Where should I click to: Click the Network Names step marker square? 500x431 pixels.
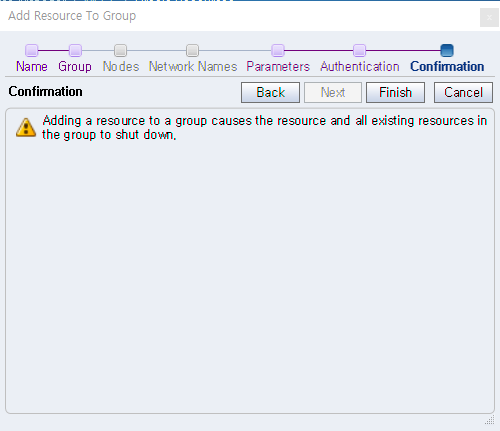tap(192, 50)
